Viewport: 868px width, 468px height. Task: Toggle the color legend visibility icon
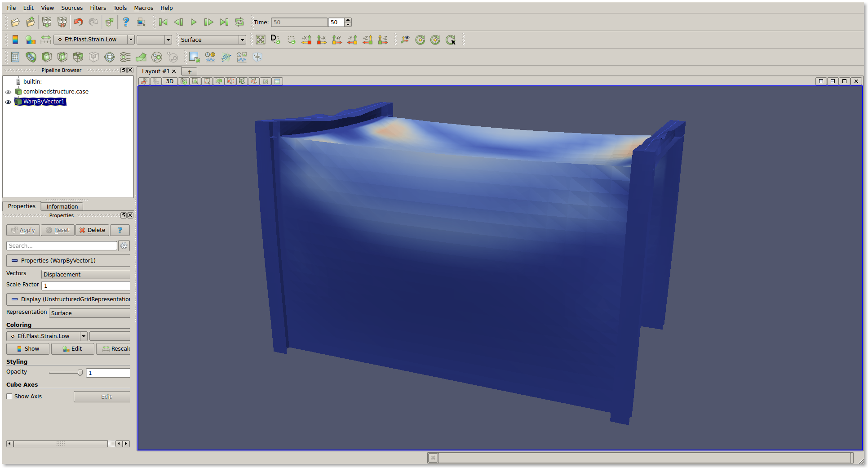(15, 40)
